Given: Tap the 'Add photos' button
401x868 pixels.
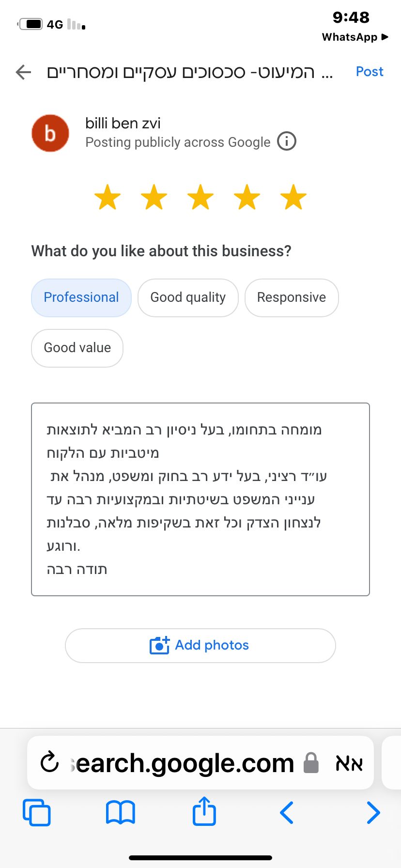Looking at the screenshot, I should (x=200, y=645).
